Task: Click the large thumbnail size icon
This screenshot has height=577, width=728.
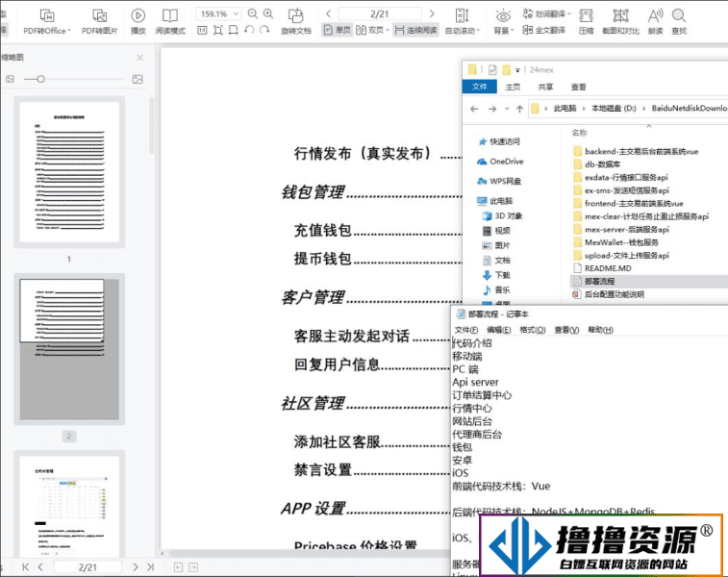Action: click(138, 80)
